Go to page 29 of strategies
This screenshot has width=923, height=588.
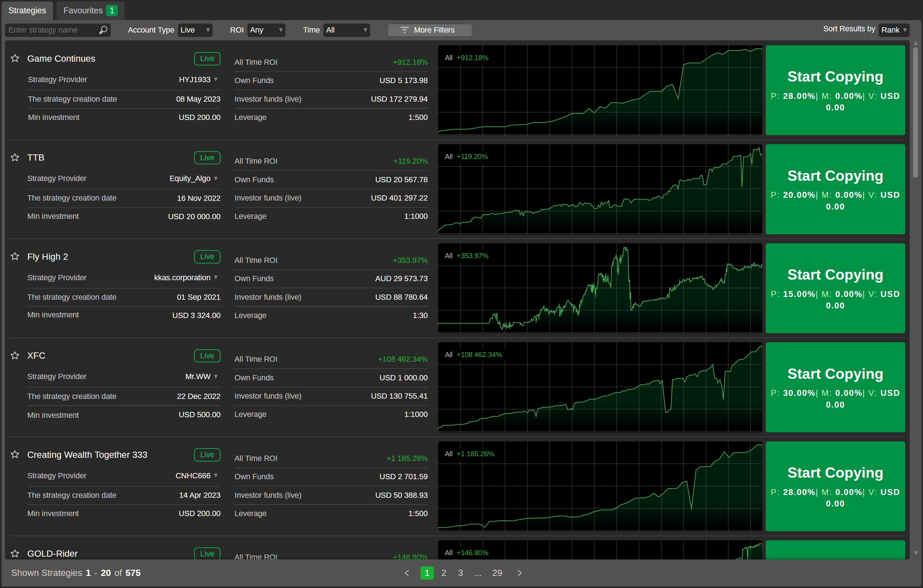(x=497, y=573)
